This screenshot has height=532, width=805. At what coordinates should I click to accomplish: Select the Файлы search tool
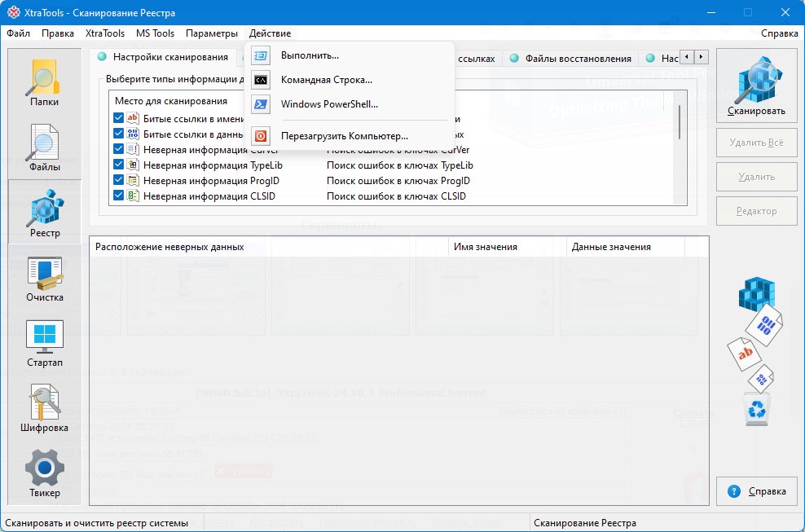pyautogui.click(x=44, y=148)
